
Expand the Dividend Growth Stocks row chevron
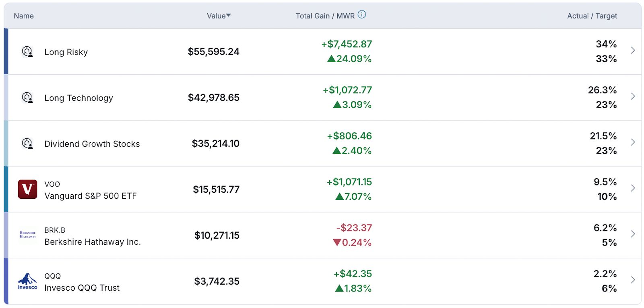click(x=633, y=142)
